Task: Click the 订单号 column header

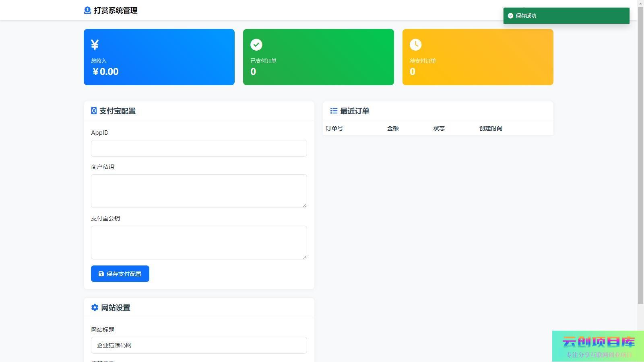Action: pos(334,128)
